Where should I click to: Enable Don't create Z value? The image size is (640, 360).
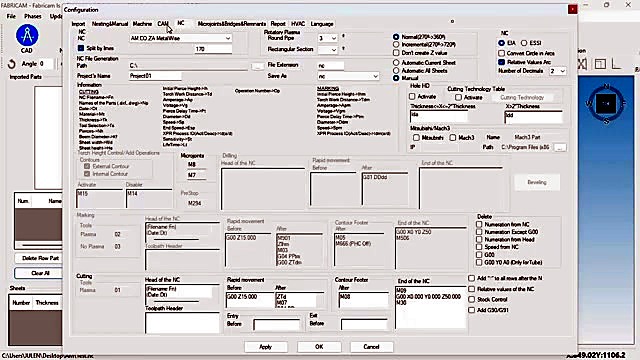pyautogui.click(x=396, y=53)
